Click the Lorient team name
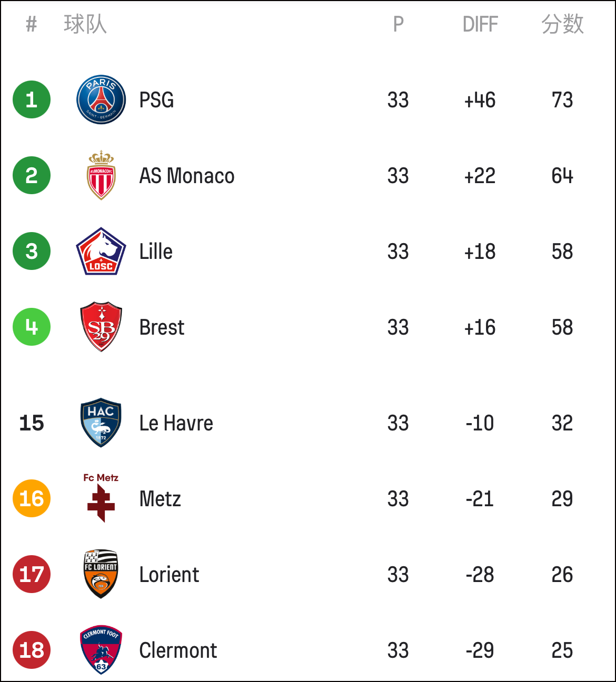This screenshot has height=682, width=616. click(169, 575)
